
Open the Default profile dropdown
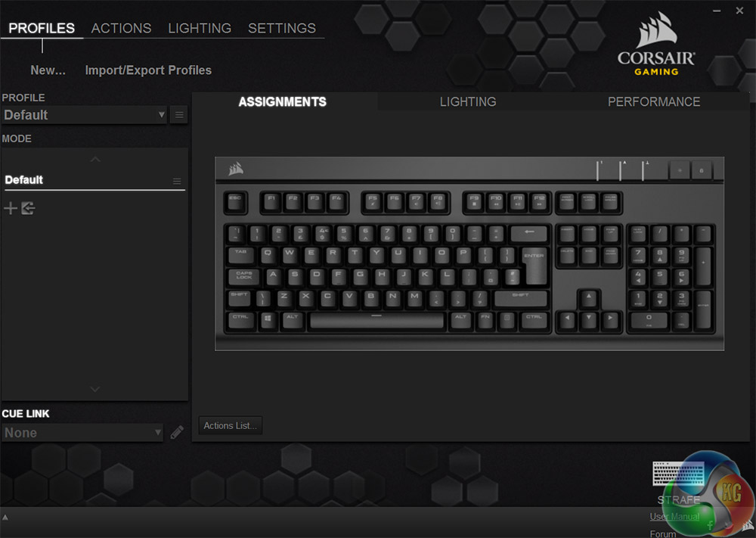pyautogui.click(x=84, y=115)
